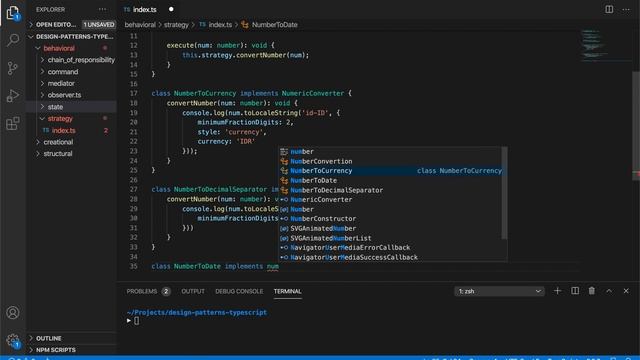Choose 'NumberConvertion' autocomplete suggestion
Screen dimensions: 640x360
(x=391, y=161)
